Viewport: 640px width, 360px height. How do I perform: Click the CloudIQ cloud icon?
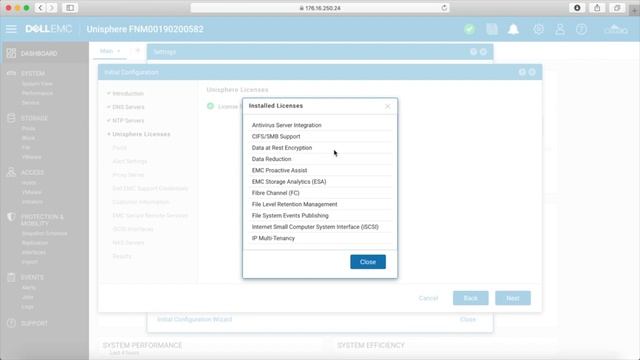point(616,29)
